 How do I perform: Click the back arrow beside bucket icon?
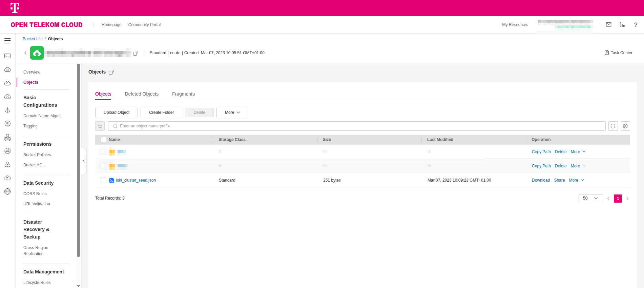tap(25, 53)
